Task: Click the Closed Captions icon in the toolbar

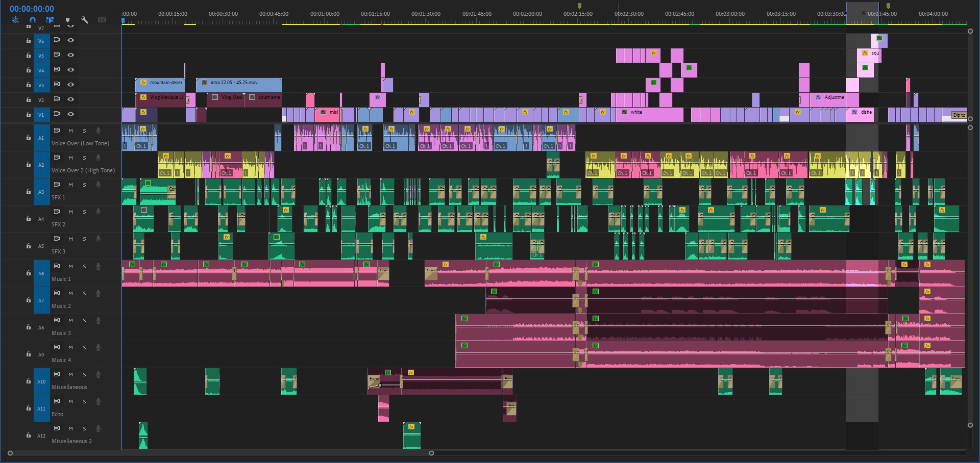Action: 102,20
